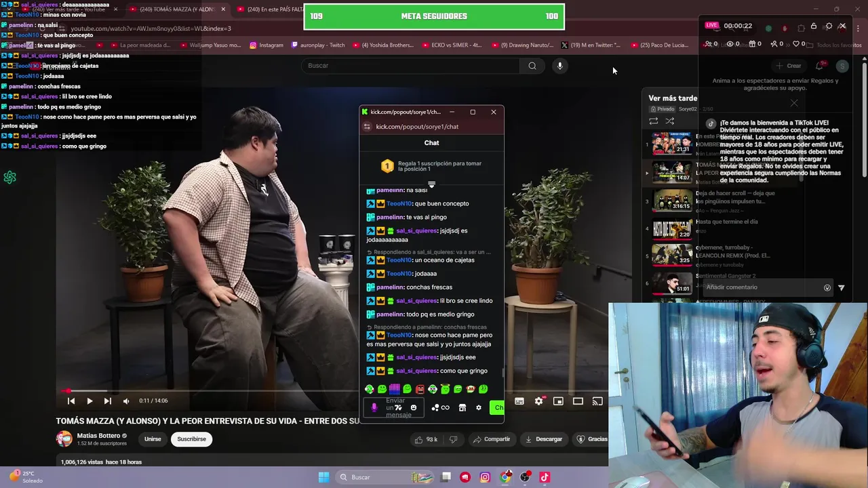Go to previous video in player
This screenshot has width=868, height=488.
point(71,401)
